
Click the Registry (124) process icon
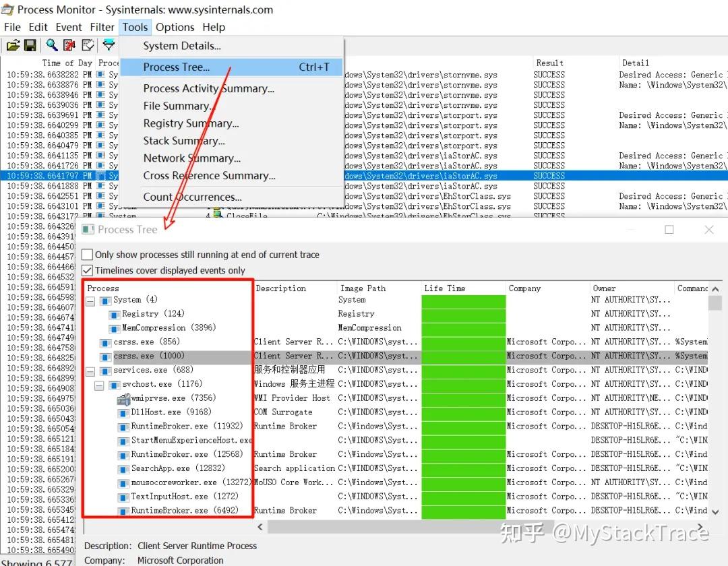[115, 315]
